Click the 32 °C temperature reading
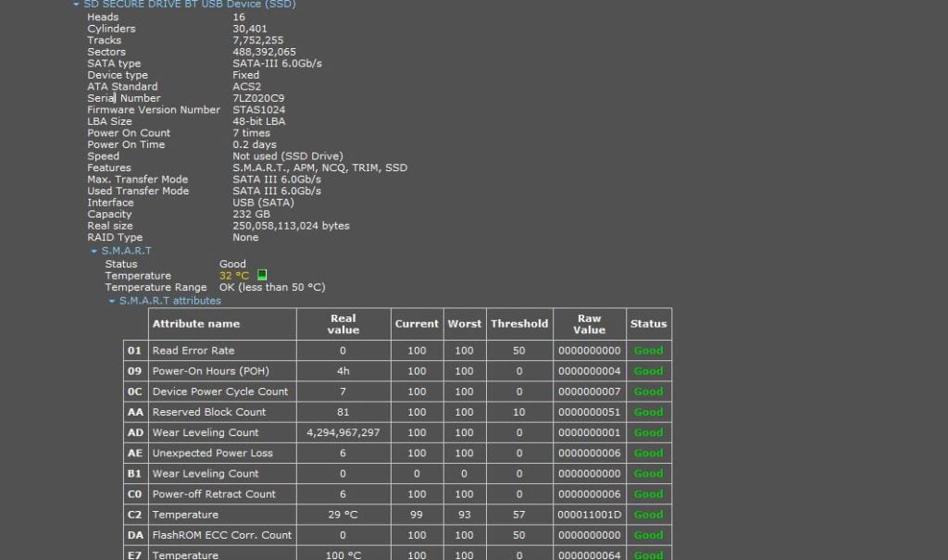This screenshot has height=560, width=948. click(x=234, y=276)
